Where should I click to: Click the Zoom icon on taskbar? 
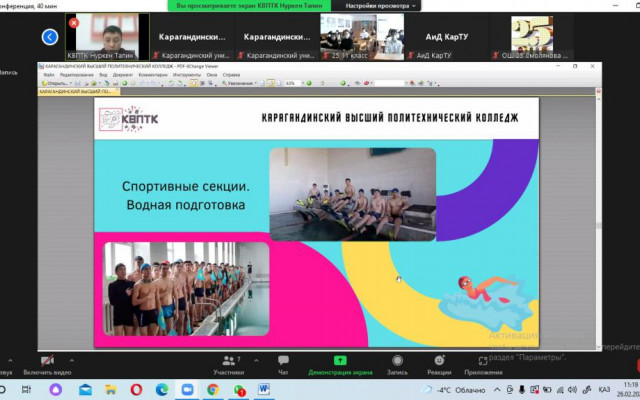(x=187, y=389)
